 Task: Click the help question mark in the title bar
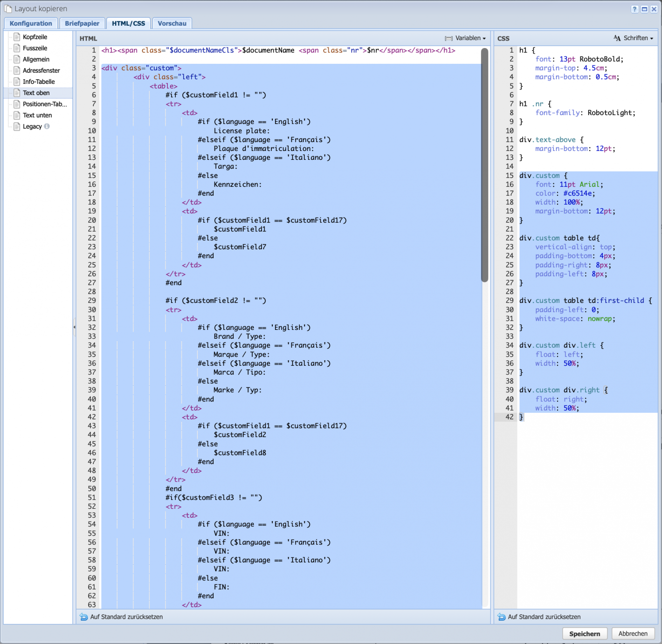click(635, 8)
